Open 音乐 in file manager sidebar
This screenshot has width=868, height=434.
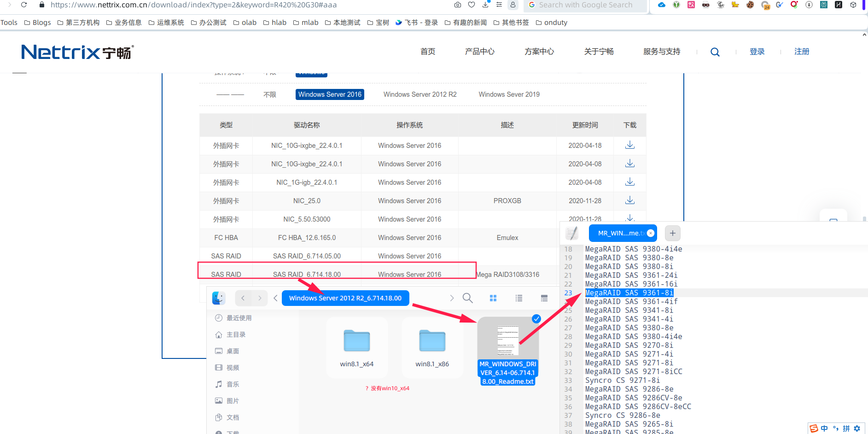(x=227, y=384)
